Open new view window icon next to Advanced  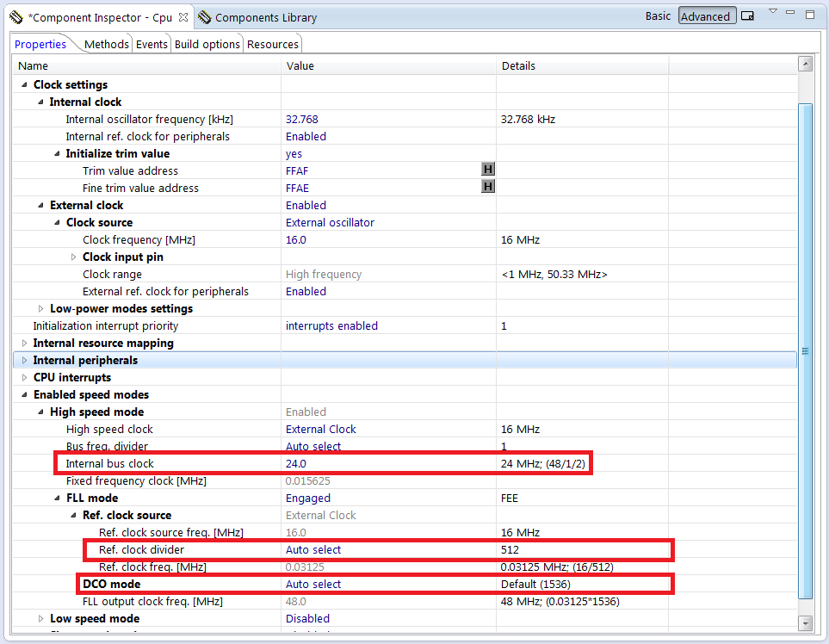click(747, 15)
